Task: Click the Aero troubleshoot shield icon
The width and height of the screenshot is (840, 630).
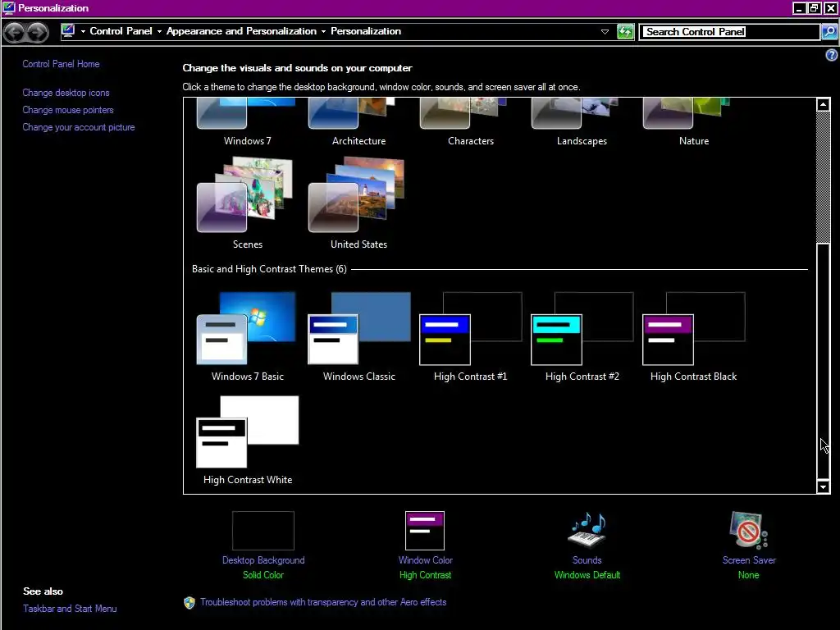Action: point(189,603)
